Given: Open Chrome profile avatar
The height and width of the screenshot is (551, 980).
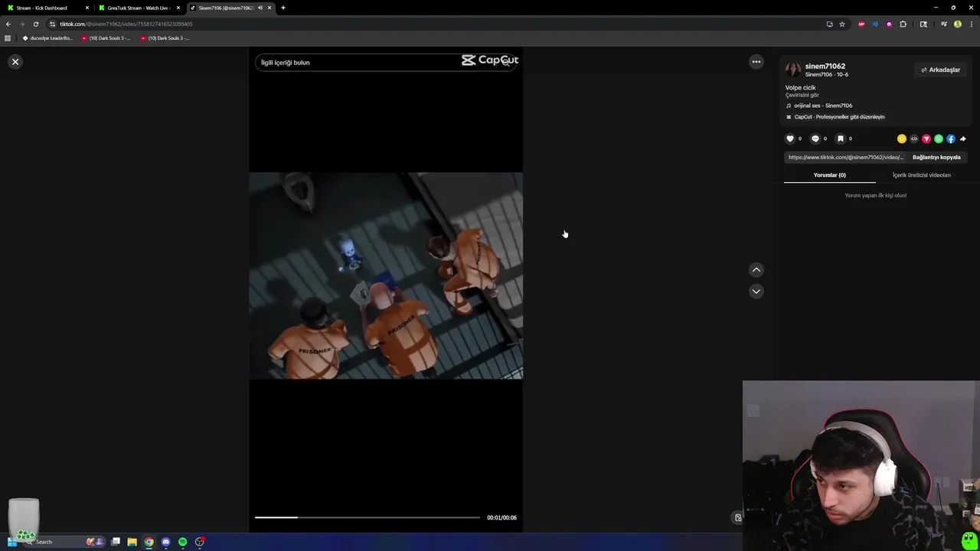Looking at the screenshot, I should coord(958,24).
